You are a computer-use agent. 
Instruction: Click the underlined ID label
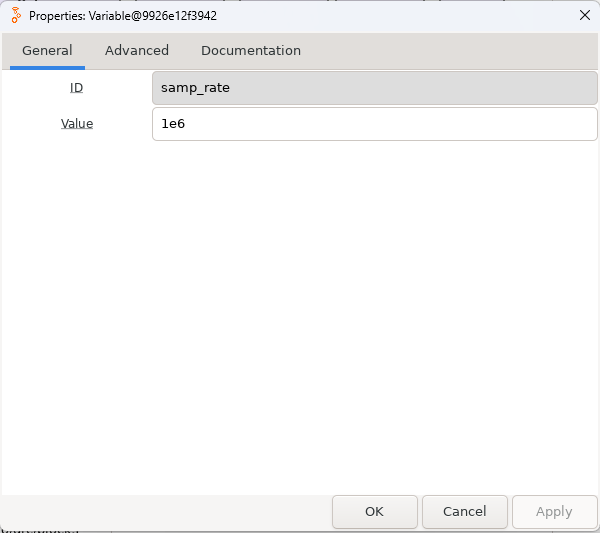point(76,88)
